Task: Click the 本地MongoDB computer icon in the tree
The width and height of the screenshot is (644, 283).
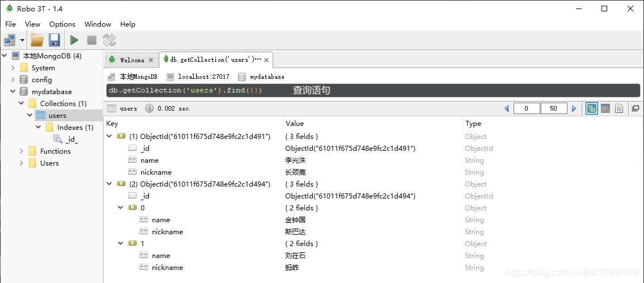Action: [16, 56]
